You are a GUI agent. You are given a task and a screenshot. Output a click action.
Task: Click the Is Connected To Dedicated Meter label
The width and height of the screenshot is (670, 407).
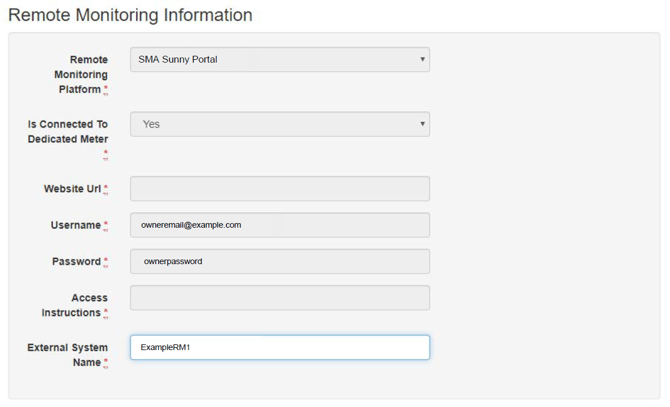point(68,132)
